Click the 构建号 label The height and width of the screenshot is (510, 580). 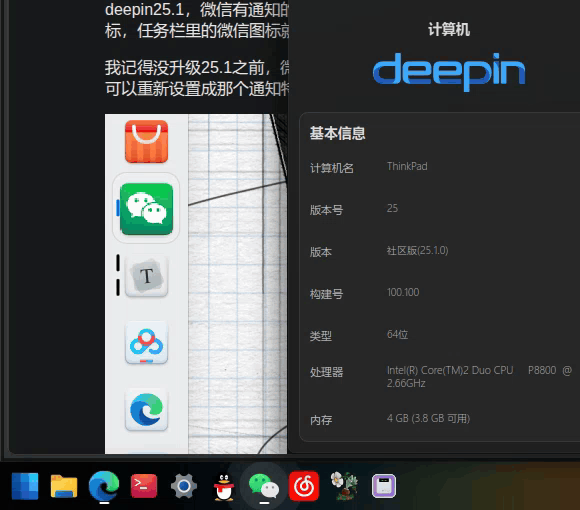point(326,294)
